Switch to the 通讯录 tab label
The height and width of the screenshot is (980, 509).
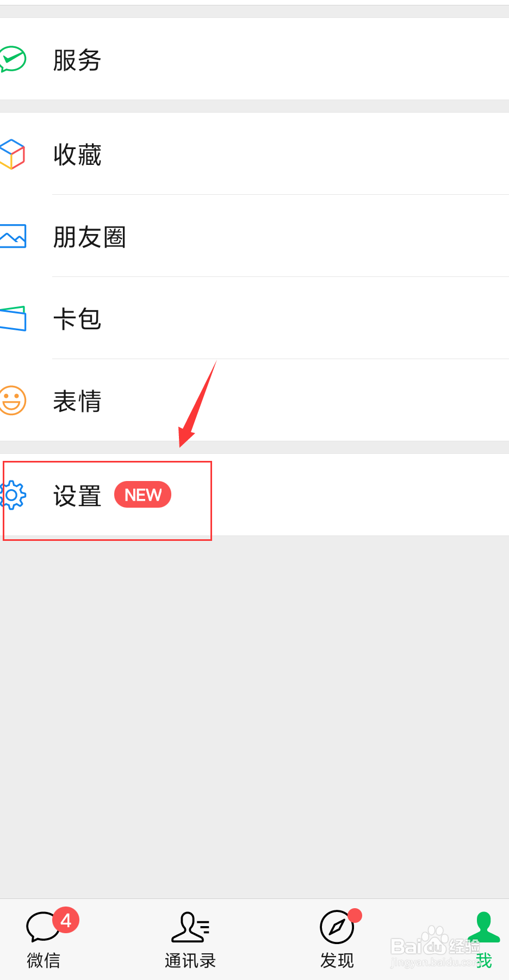tap(190, 960)
